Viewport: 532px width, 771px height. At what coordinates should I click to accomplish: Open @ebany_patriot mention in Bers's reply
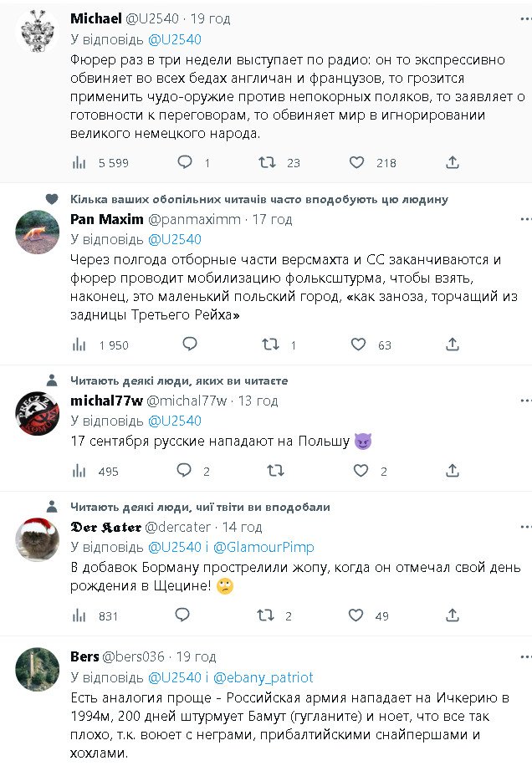[x=263, y=677]
